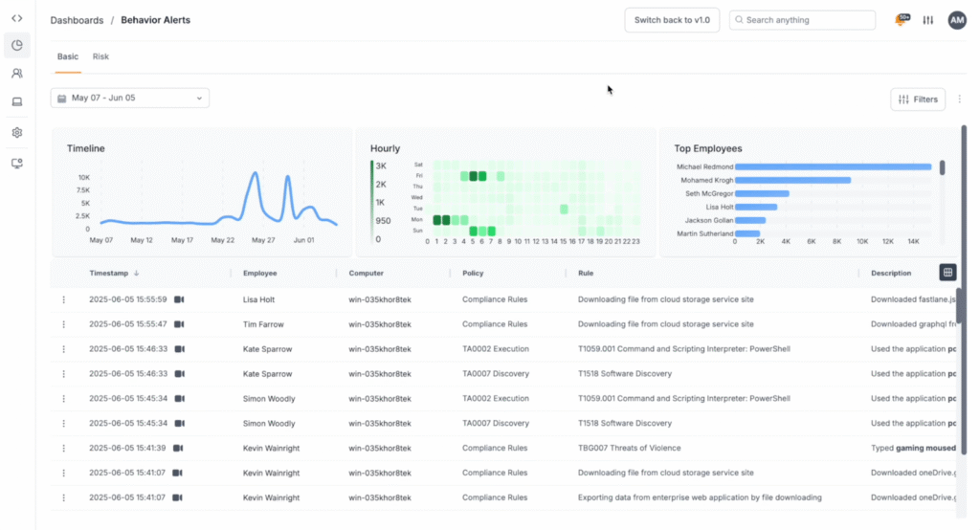Open the column grid selector icon
This screenshot has height=530, width=980.
[x=947, y=273]
